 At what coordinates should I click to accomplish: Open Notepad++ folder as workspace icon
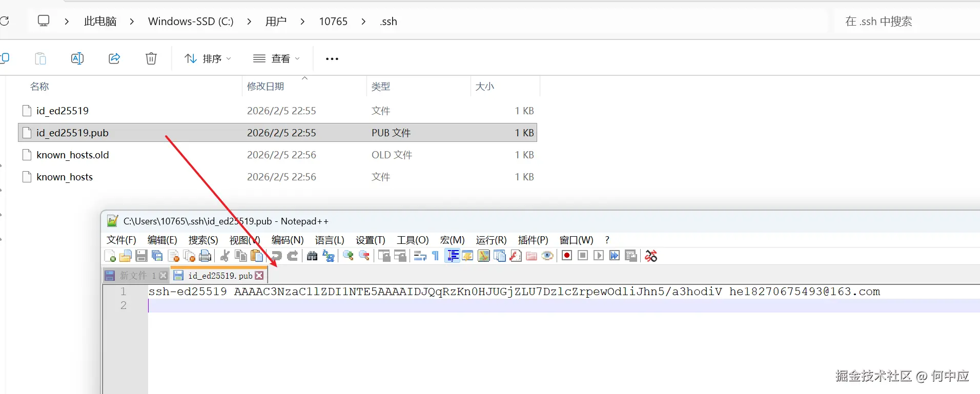532,256
